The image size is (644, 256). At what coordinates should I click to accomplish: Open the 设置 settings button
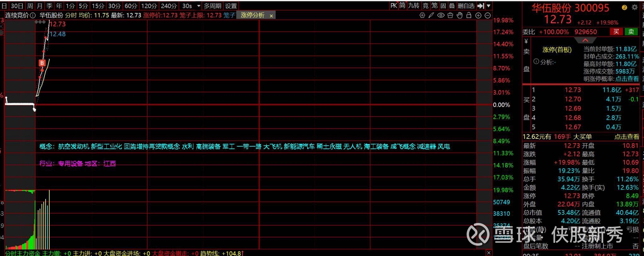click(231, 6)
